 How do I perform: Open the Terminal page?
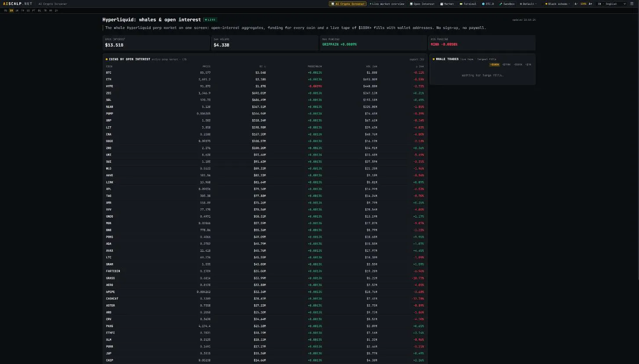pyautogui.click(x=468, y=4)
